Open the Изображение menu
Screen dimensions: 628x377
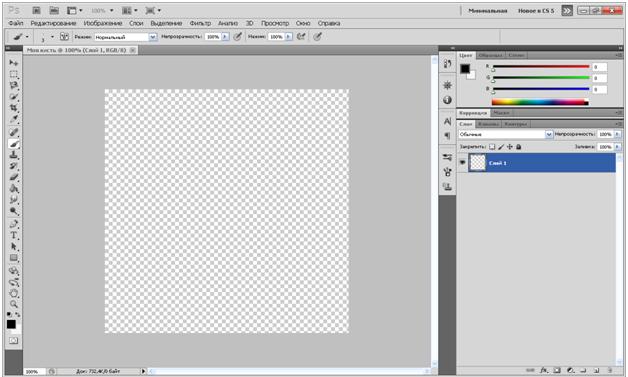pos(103,23)
